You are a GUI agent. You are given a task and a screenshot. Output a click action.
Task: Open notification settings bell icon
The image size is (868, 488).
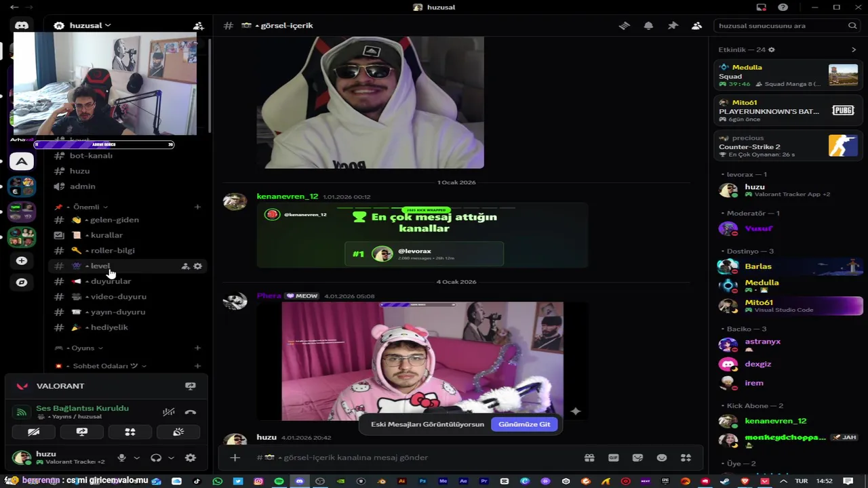[x=648, y=26]
